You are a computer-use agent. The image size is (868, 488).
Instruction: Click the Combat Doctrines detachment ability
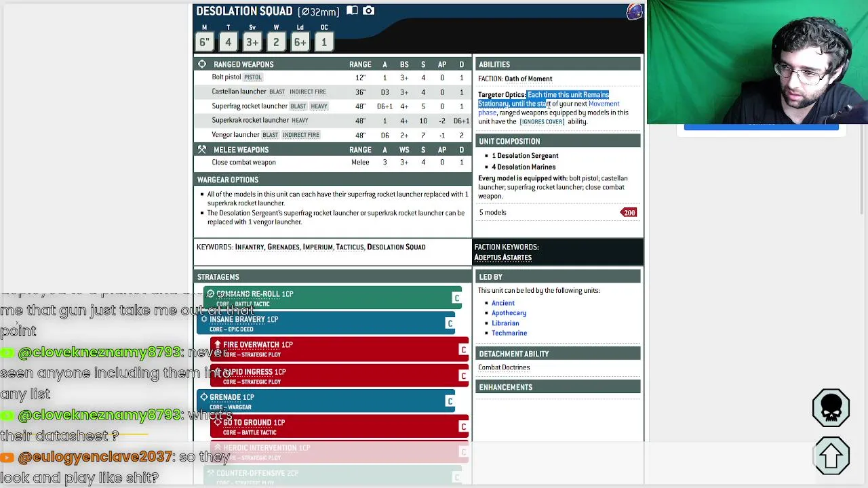click(504, 367)
